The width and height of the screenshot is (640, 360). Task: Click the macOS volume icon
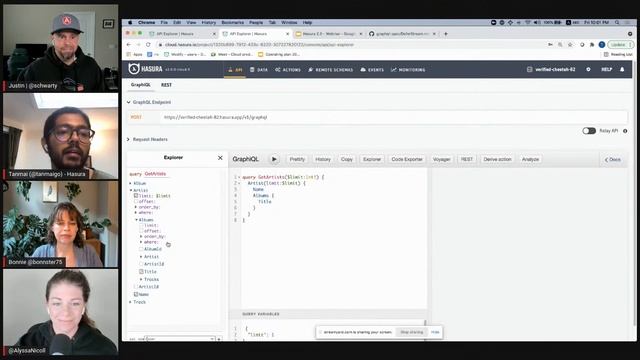537,22
